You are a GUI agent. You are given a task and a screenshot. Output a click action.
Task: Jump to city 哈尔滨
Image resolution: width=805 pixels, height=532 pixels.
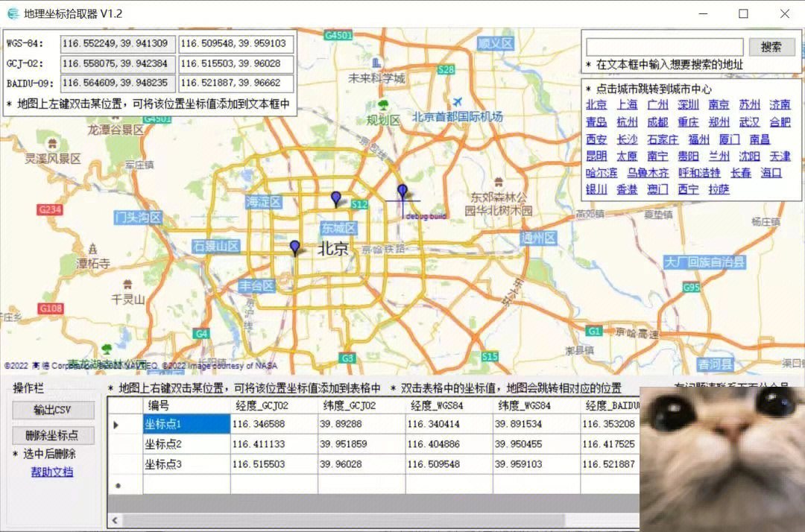602,173
